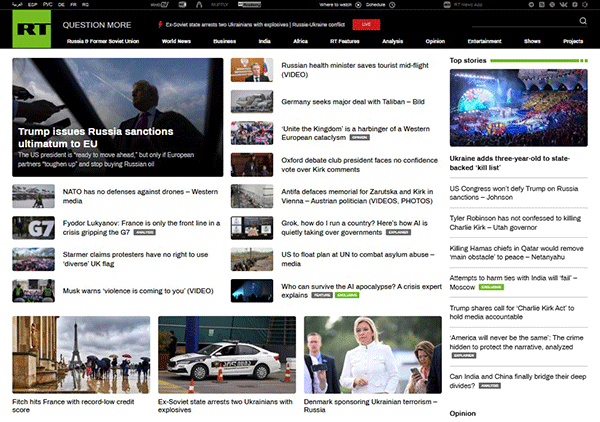600x422 pixels.
Task: Open the Business section
Action: (225, 41)
